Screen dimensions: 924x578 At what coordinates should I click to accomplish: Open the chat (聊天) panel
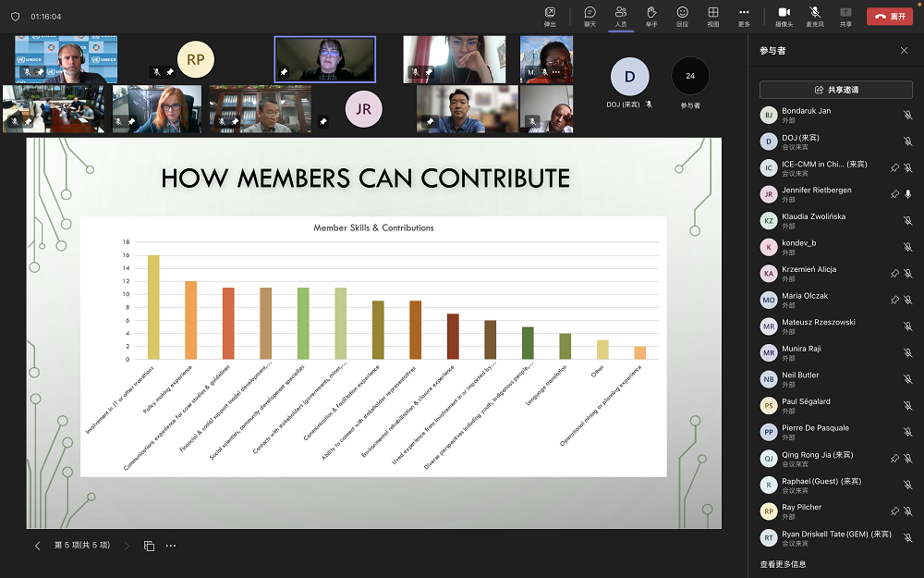[x=590, y=16]
